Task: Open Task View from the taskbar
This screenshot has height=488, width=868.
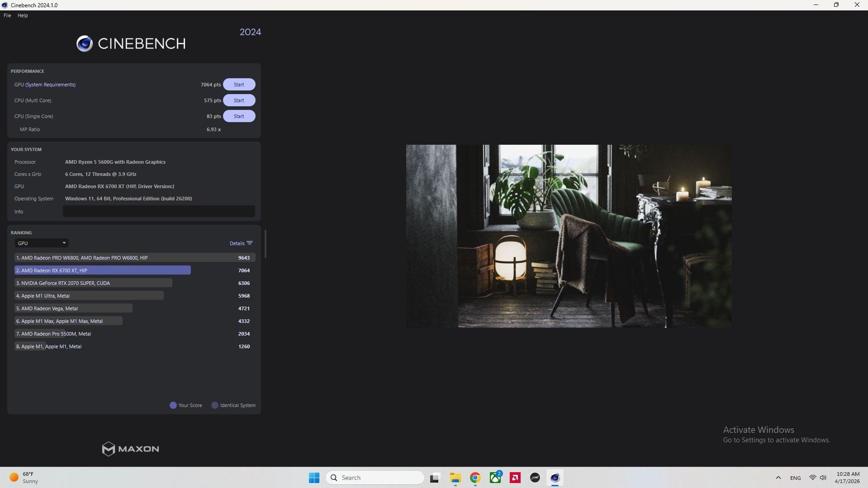Action: pos(435,478)
